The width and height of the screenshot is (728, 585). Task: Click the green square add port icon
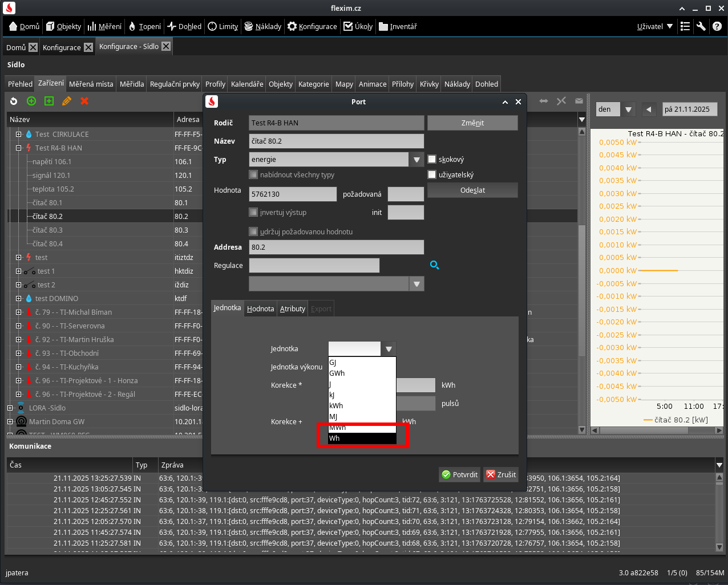pyautogui.click(x=49, y=101)
